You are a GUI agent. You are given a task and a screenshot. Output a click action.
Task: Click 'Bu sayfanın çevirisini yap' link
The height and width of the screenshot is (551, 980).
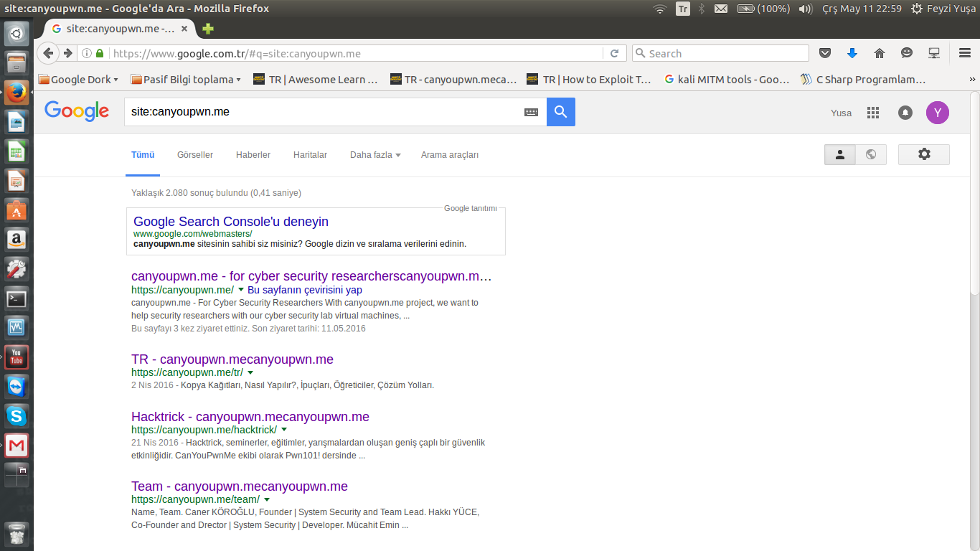pyautogui.click(x=304, y=290)
